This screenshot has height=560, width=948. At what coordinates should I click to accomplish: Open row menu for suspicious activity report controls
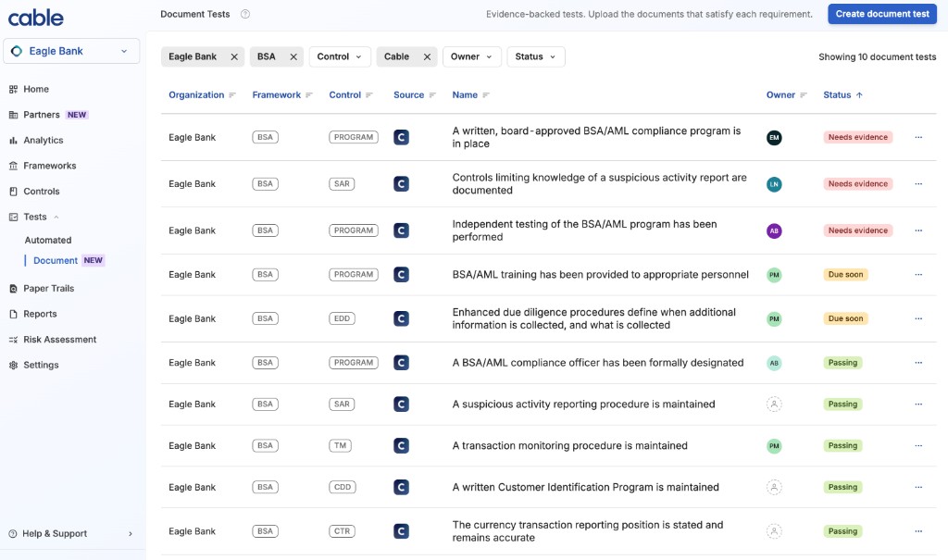[x=918, y=184]
